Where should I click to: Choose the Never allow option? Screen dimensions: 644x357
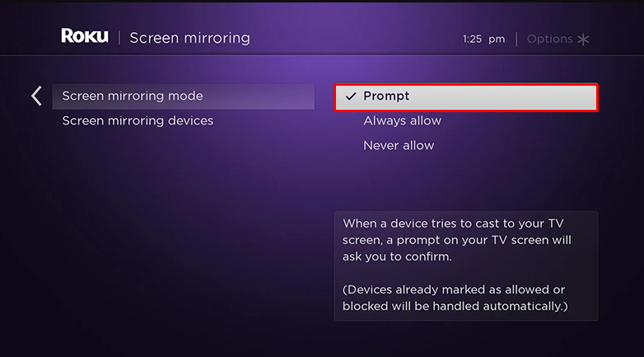(x=399, y=146)
